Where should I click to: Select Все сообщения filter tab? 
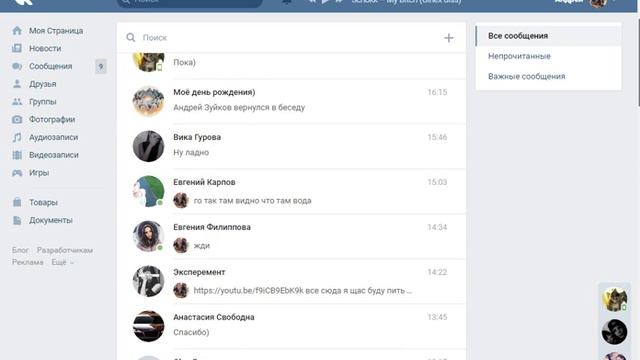pos(548,36)
